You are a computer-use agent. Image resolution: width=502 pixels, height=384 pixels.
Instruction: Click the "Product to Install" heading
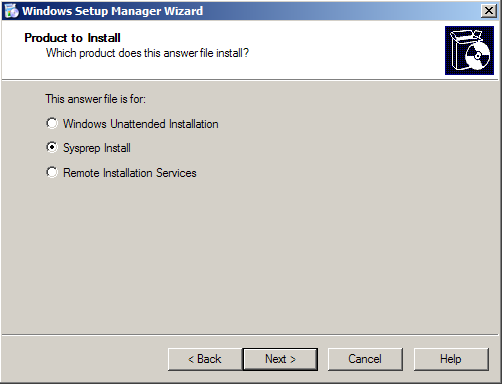(72, 38)
